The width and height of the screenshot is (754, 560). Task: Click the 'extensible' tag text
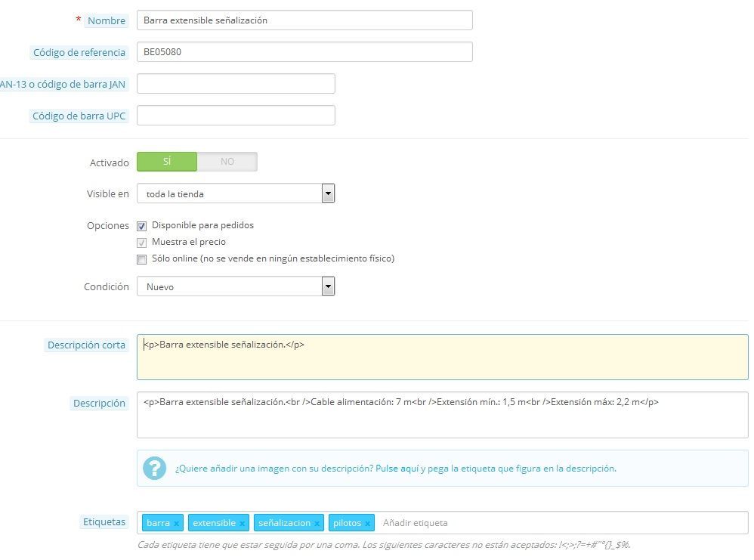click(x=214, y=523)
